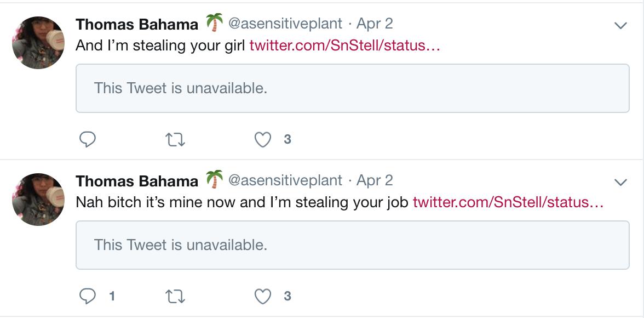Open more options on first tweet
This screenshot has height=318, width=644.
click(620, 25)
